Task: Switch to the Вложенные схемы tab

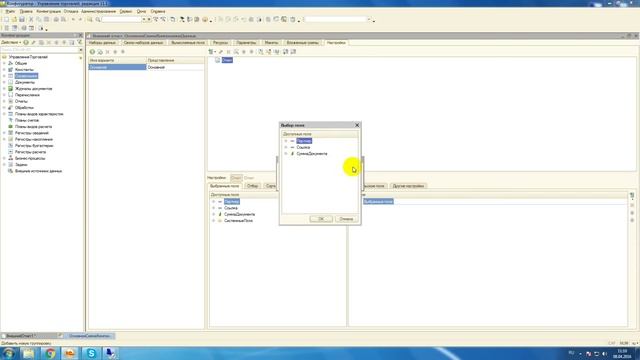Action: click(302, 42)
